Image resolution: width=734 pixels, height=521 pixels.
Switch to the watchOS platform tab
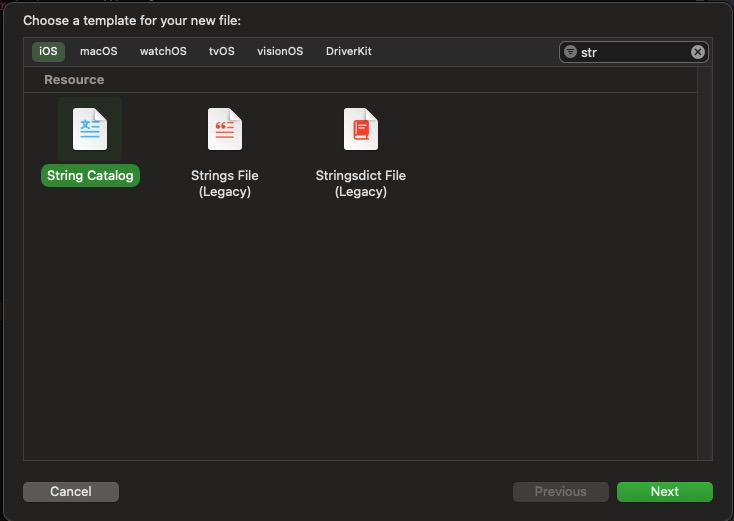[x=163, y=51]
